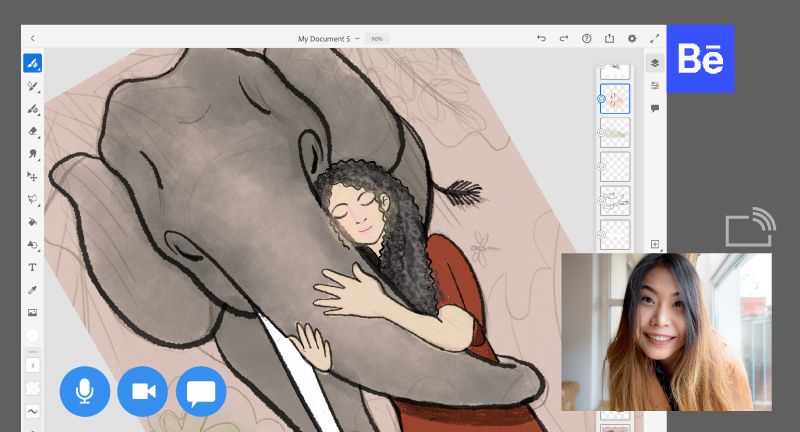Select the Text tool
This screenshot has height=432, width=800.
pyautogui.click(x=32, y=267)
